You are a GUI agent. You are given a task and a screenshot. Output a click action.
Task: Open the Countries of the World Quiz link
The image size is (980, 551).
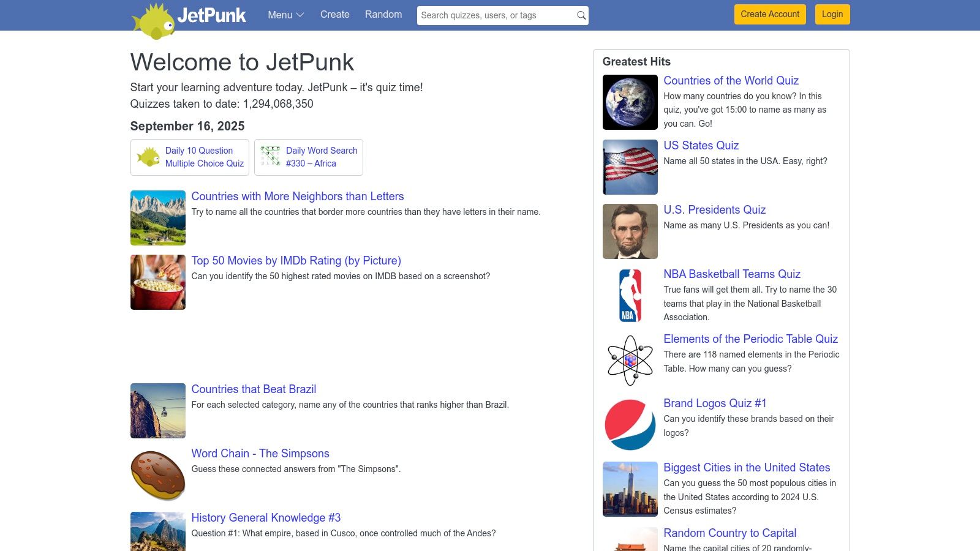click(x=731, y=81)
